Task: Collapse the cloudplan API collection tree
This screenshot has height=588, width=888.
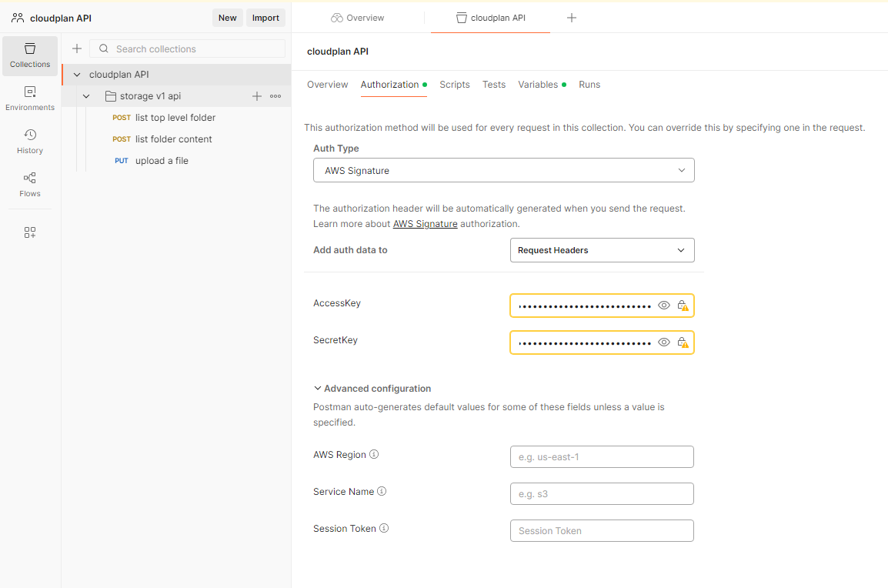Action: 76,75
